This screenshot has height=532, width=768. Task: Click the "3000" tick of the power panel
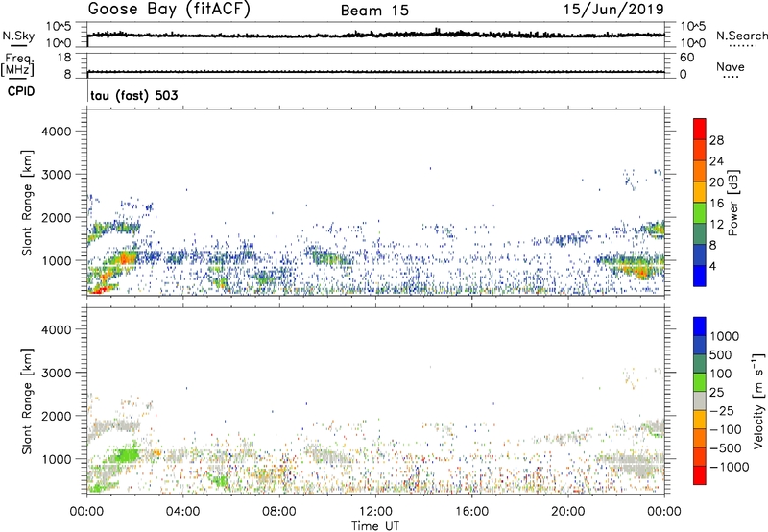(x=57, y=175)
